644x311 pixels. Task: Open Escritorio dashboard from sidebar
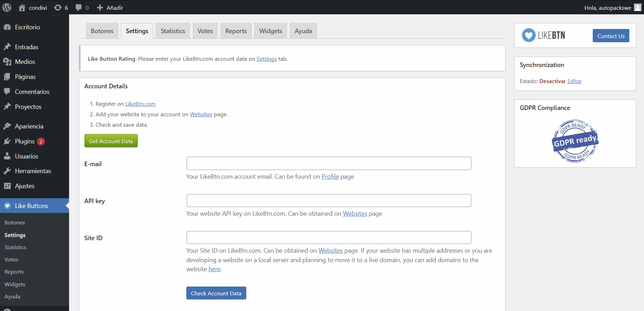[x=27, y=27]
